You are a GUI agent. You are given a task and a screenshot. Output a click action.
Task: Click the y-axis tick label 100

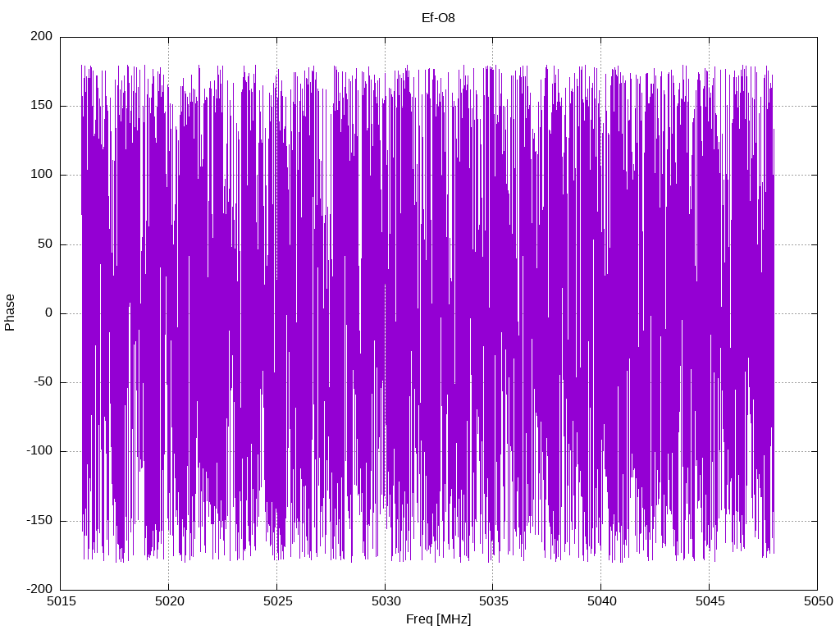(x=42, y=175)
